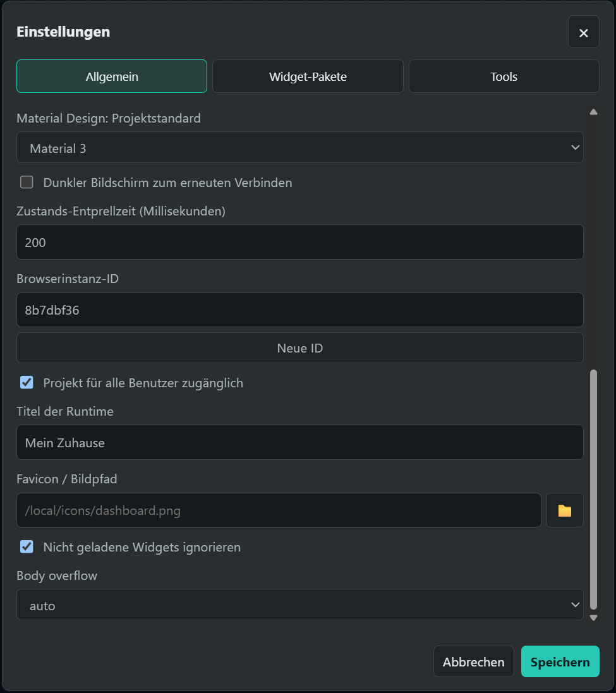Click the Body overflow label
Screen dimensions: 616x693
(57, 576)
